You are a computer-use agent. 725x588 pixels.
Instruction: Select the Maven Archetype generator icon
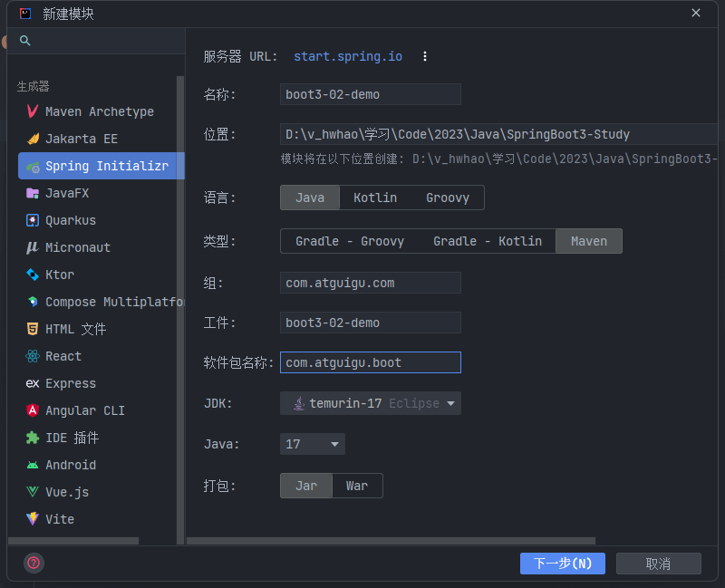(x=33, y=111)
